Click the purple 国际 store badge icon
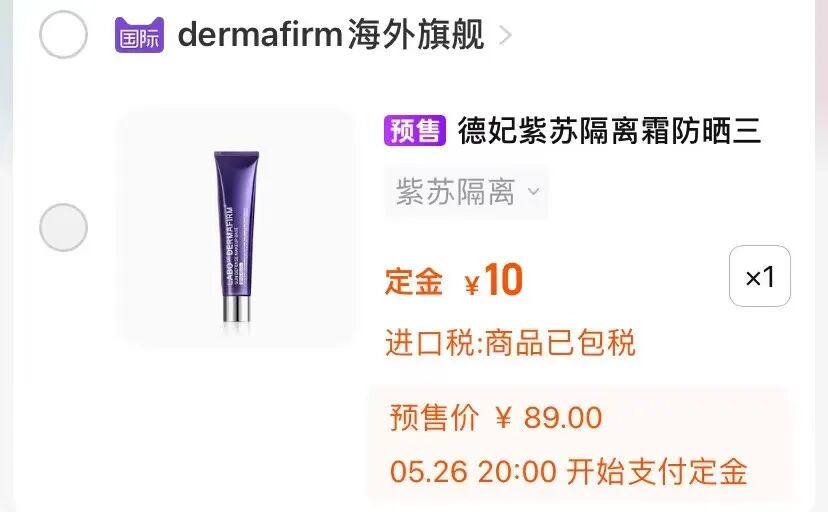Image resolution: width=828 pixels, height=512 pixels. click(x=139, y=35)
